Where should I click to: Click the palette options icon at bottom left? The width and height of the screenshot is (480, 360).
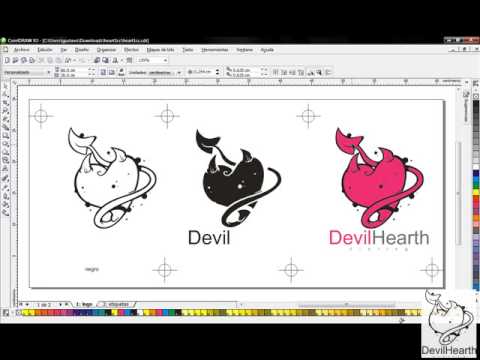[x=6, y=313]
